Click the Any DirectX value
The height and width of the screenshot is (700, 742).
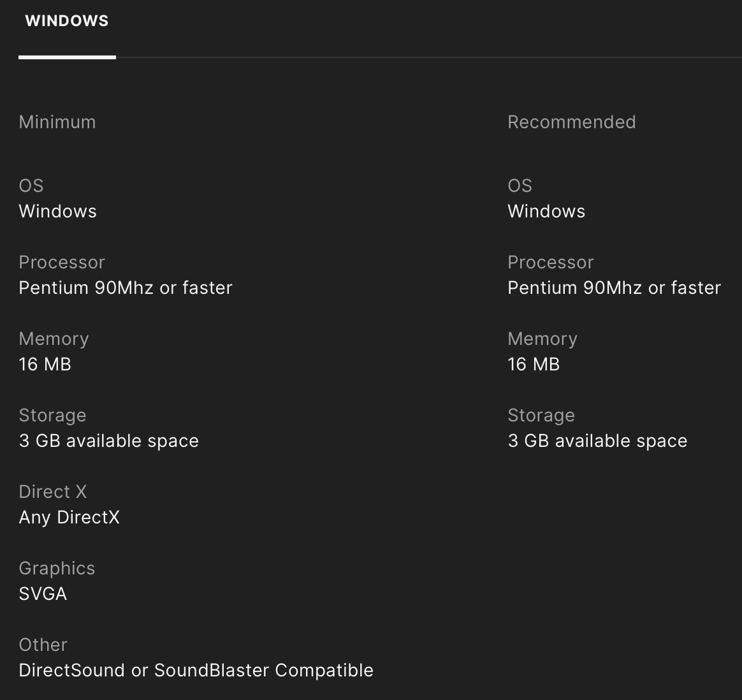[x=69, y=517]
